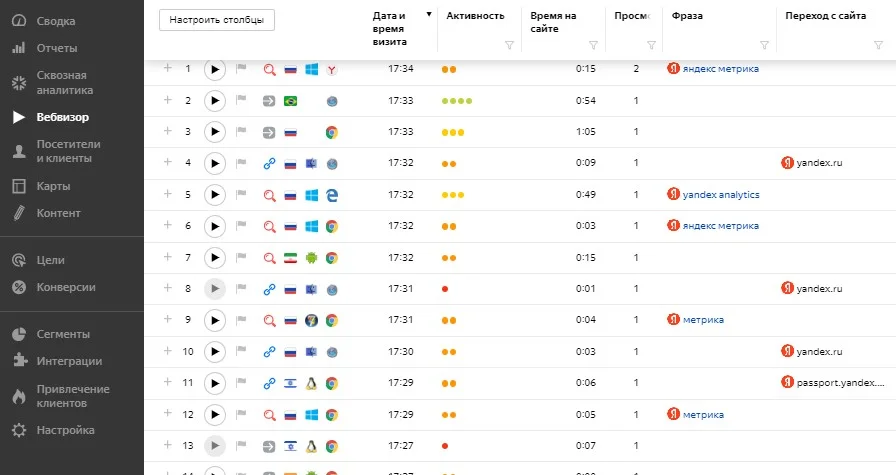Screen dimensions: 896x475
Task: Flag visit 3 as favorite
Action: [x=240, y=132]
